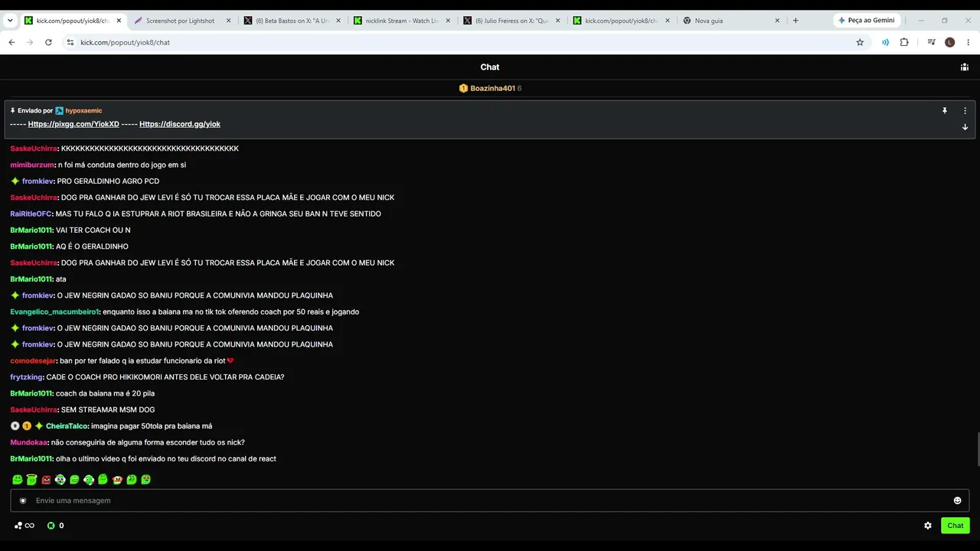Open media controls icon in toolbar

point(931,42)
